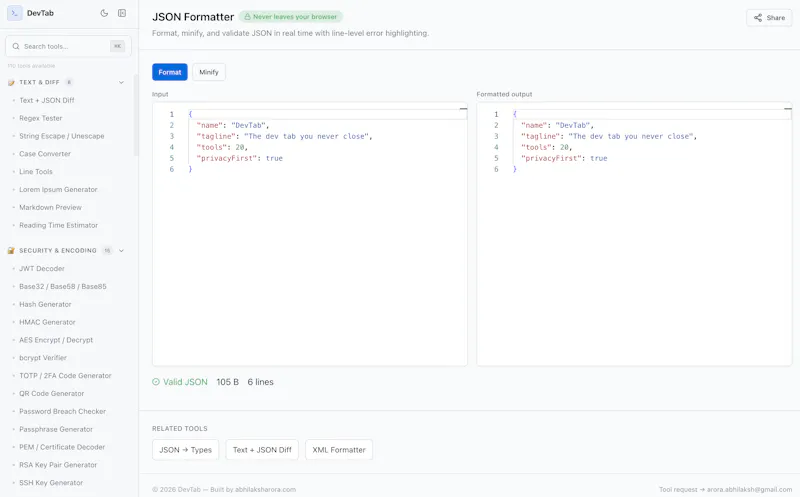Open the Passphrase Generator

coord(56,430)
